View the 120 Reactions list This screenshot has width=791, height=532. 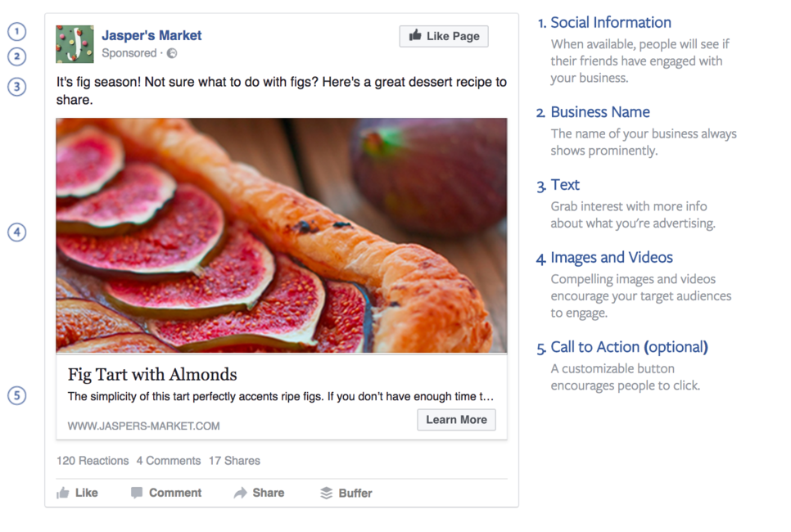(x=93, y=461)
